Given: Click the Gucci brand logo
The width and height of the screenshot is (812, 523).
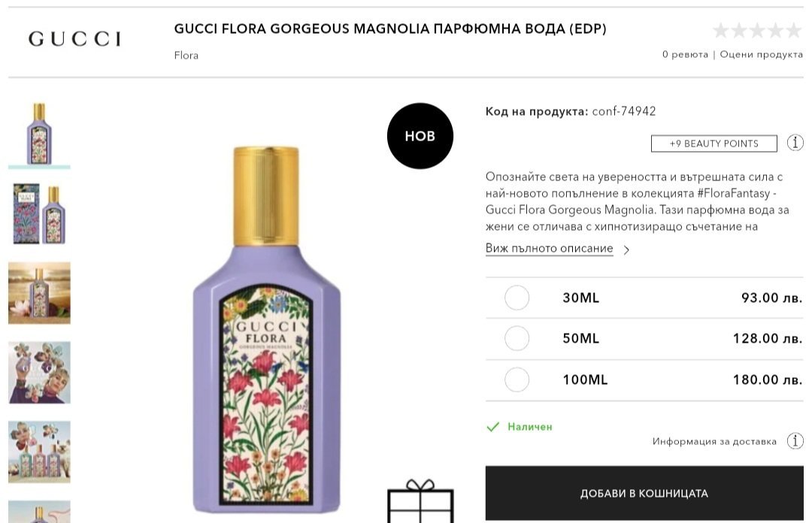Looking at the screenshot, I should coord(74,39).
